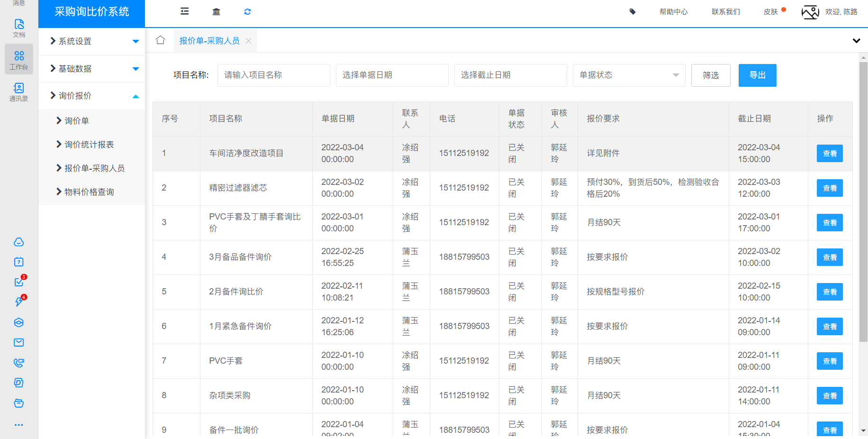Viewport: 868px width, 439px height.
Task: Collapse the sidebar using the collapse icon
Action: [x=184, y=11]
